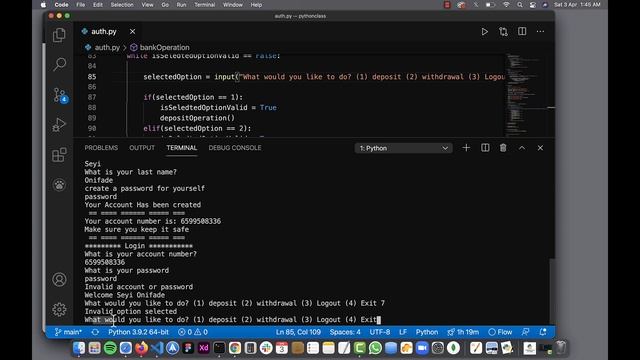Image resolution: width=640 pixels, height=360 pixels.
Task: Open Adobe Xd from the dock
Action: coord(203,348)
